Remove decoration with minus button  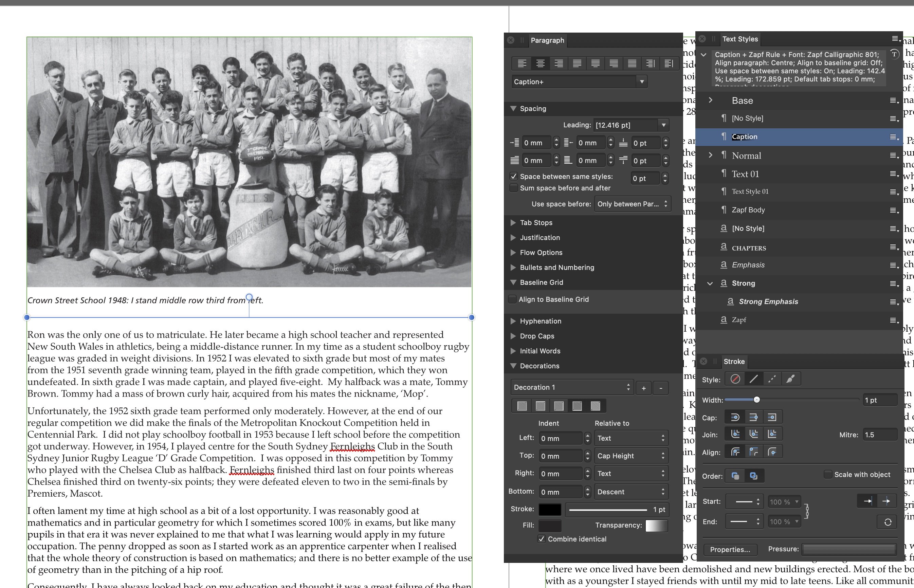click(661, 388)
